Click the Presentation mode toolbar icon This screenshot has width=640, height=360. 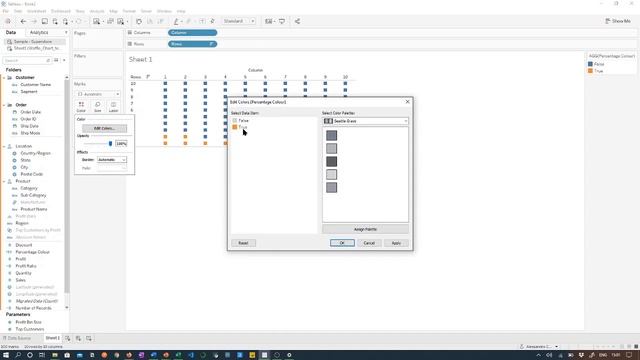coord(282,21)
